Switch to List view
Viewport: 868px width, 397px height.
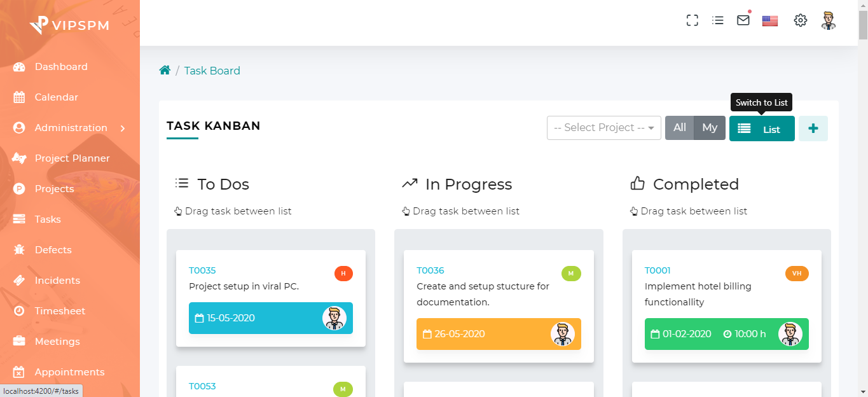(762, 129)
